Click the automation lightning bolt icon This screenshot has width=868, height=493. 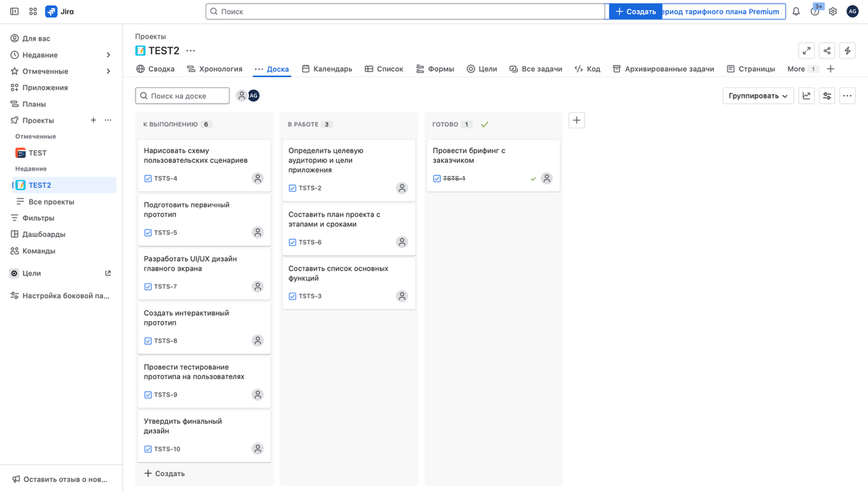[847, 51]
